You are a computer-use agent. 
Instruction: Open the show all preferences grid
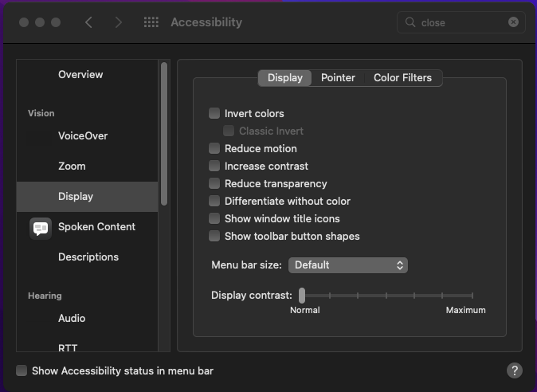(151, 22)
